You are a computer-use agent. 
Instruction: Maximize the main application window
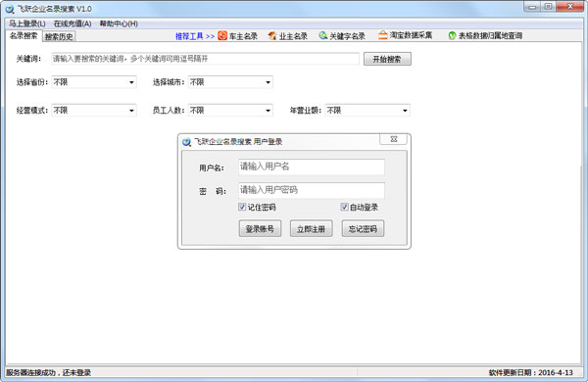548,7
